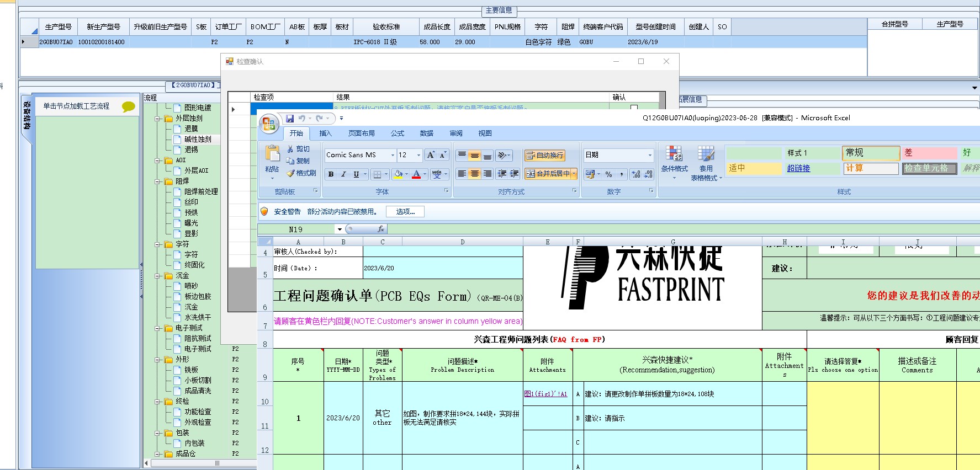Copy selection with 复制
Screen dimensions: 980x470
point(298,161)
